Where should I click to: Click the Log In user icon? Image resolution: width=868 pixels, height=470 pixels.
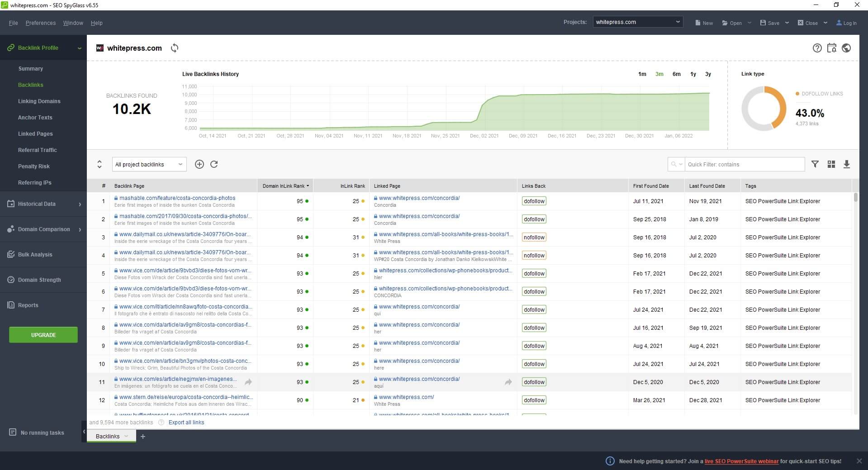pos(839,23)
